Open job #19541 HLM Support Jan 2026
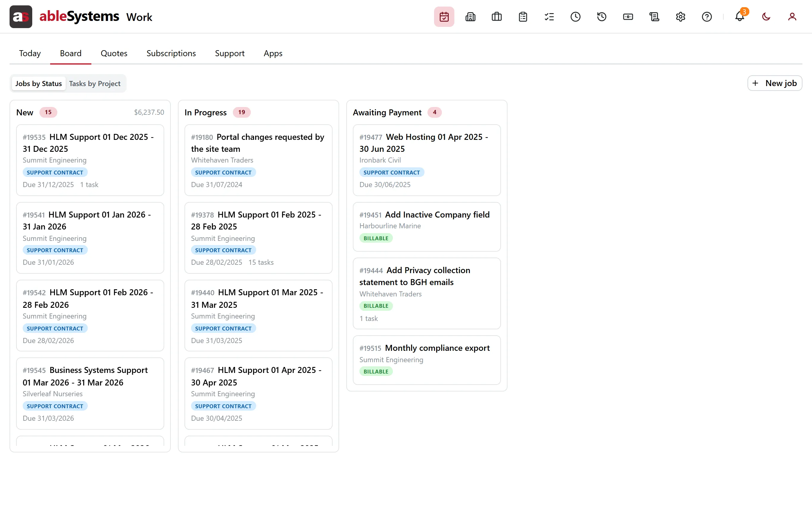The height and width of the screenshot is (508, 812). (90, 238)
